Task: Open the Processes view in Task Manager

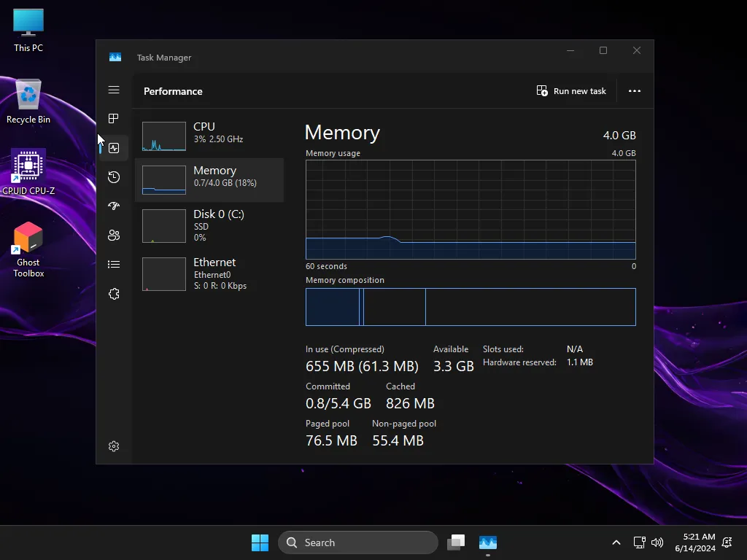Action: (x=114, y=118)
